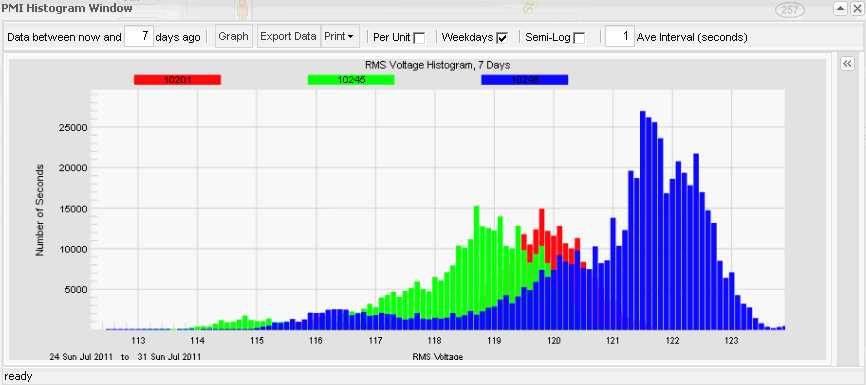
Task: Focus the days ago input field
Action: [x=139, y=37]
